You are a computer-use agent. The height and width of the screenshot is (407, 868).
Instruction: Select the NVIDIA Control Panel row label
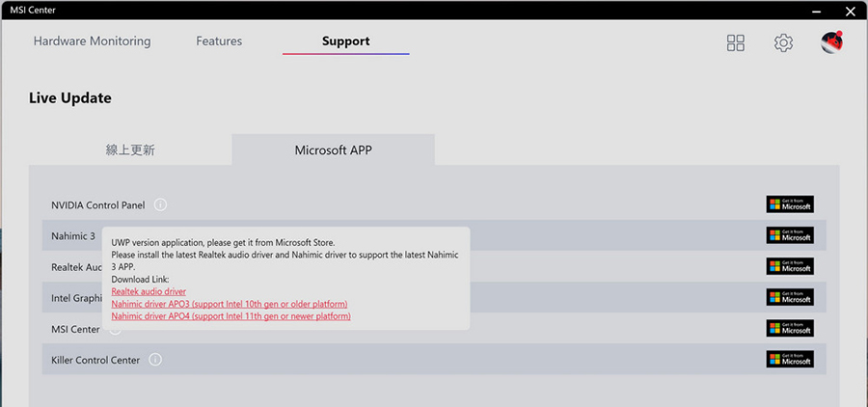tap(98, 204)
